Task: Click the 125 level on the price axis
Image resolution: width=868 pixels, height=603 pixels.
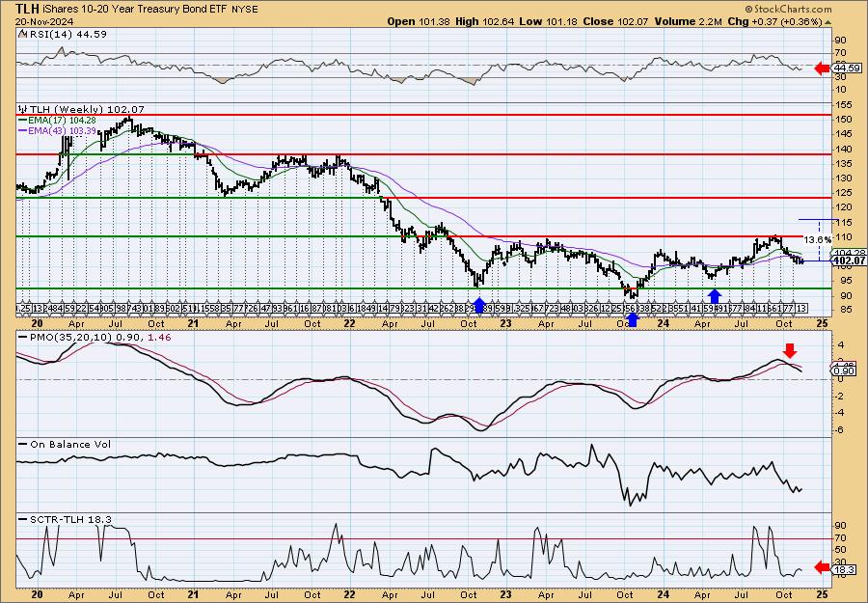Action: click(x=844, y=193)
